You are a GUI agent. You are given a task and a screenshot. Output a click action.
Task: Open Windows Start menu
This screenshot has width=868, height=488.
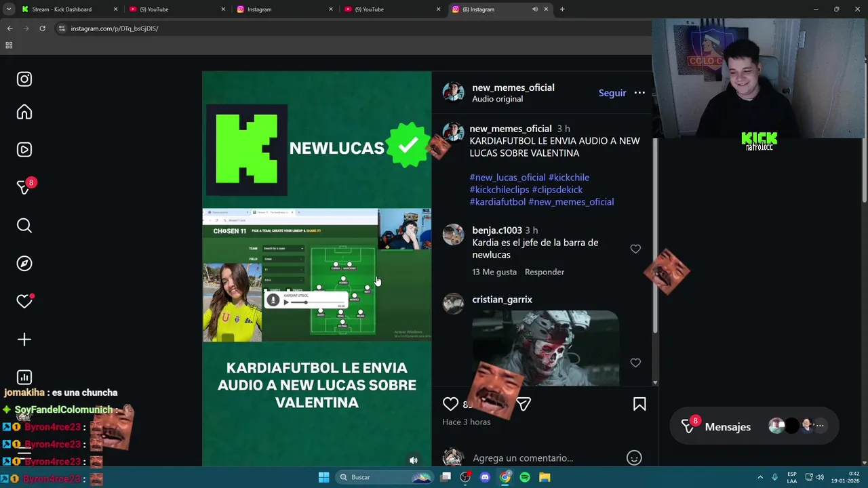point(323,477)
